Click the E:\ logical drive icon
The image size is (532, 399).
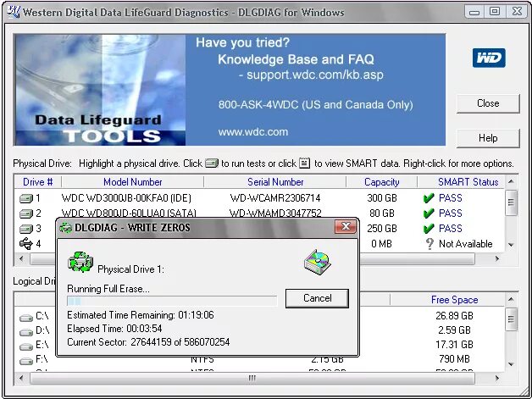26,346
